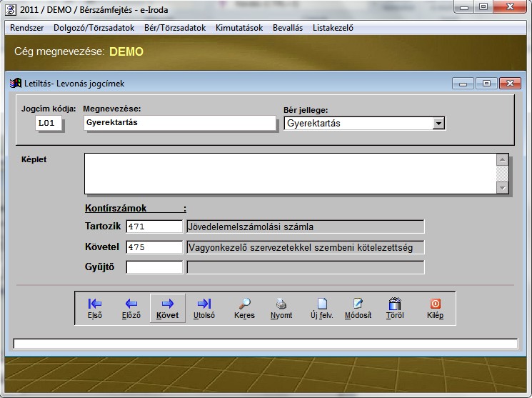Select the Kimutatások menu
This screenshot has width=532, height=398.
(x=238, y=28)
